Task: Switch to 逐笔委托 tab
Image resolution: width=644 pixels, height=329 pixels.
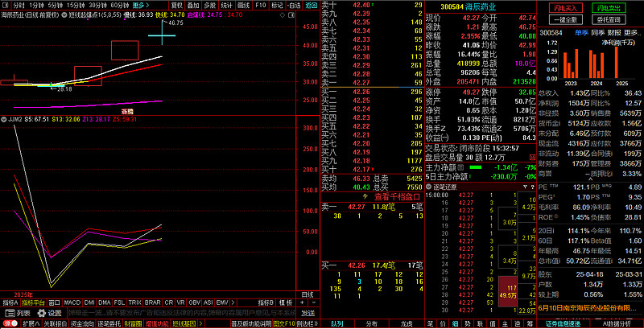Action: coord(109,324)
